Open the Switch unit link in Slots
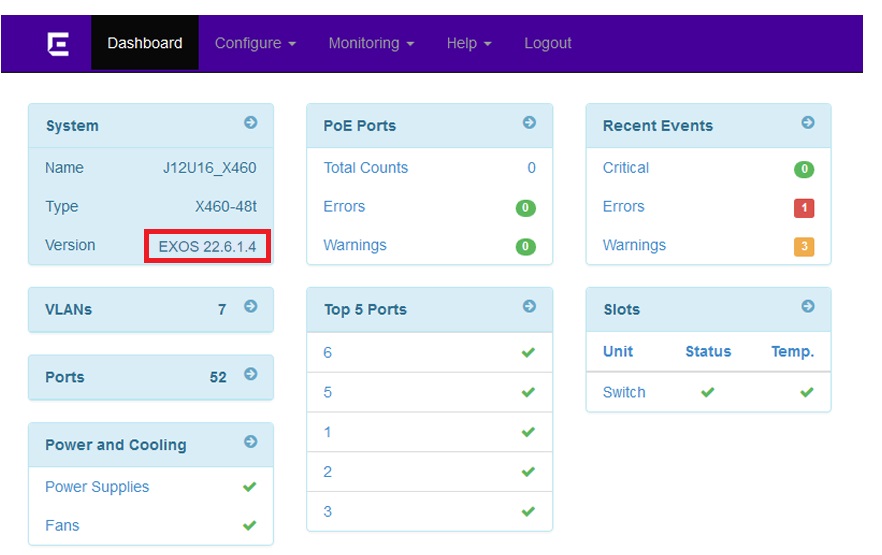This screenshot has width=882, height=555. (x=624, y=392)
